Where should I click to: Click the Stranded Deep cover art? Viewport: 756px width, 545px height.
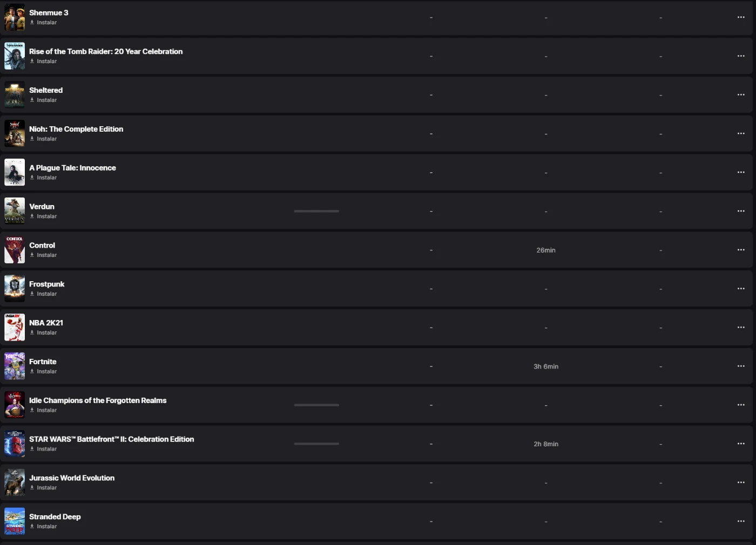pos(15,521)
